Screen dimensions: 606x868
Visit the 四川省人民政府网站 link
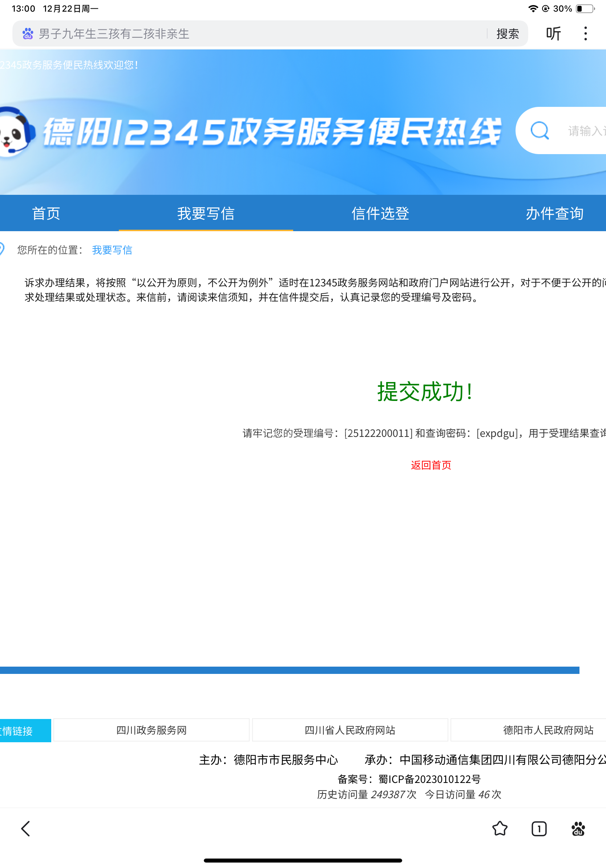(350, 730)
